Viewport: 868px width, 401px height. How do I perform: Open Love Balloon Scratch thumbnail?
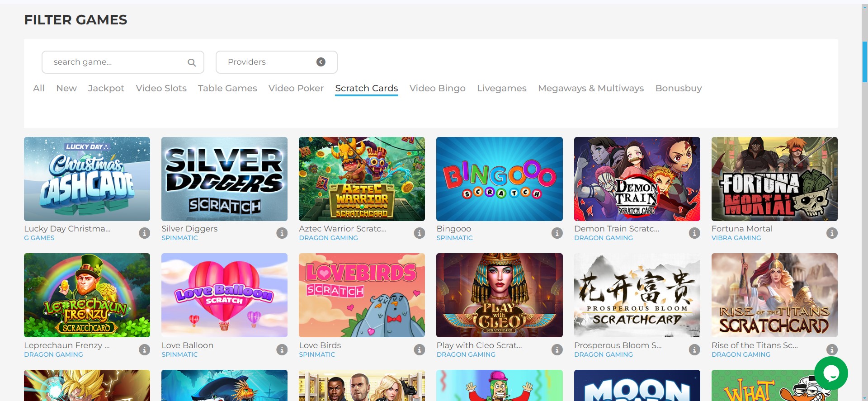pyautogui.click(x=224, y=295)
